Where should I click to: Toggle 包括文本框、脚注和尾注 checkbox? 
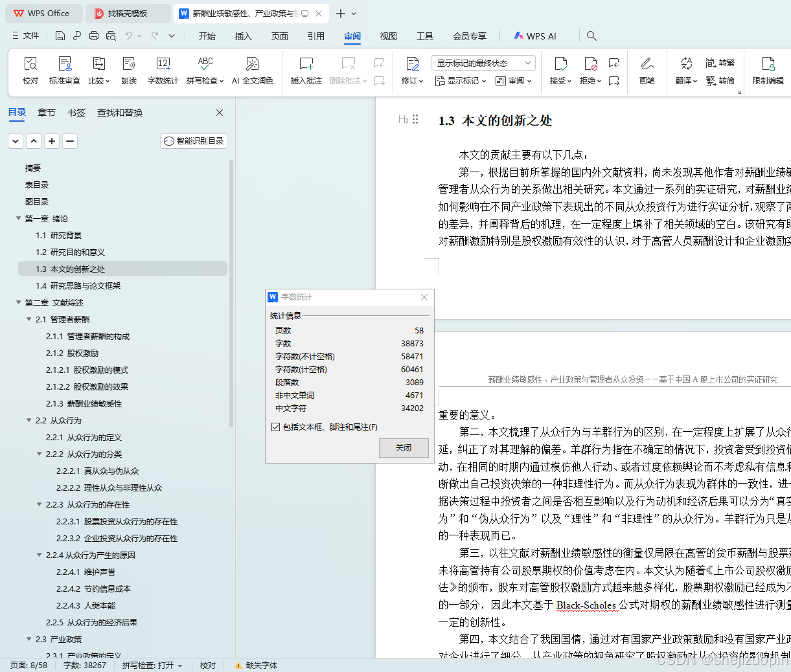pyautogui.click(x=276, y=427)
